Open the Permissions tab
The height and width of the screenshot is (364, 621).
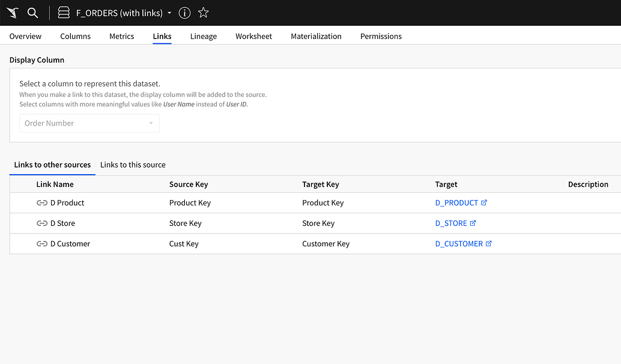(x=381, y=36)
